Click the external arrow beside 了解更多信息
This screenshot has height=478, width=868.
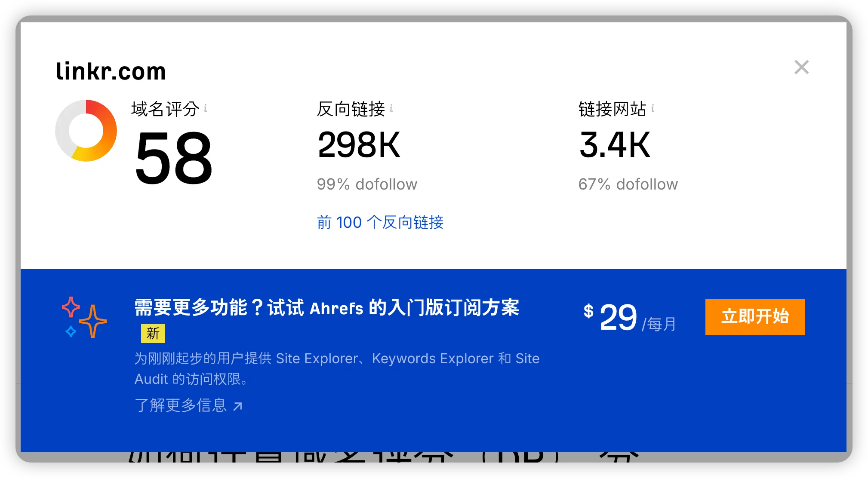coord(237,406)
